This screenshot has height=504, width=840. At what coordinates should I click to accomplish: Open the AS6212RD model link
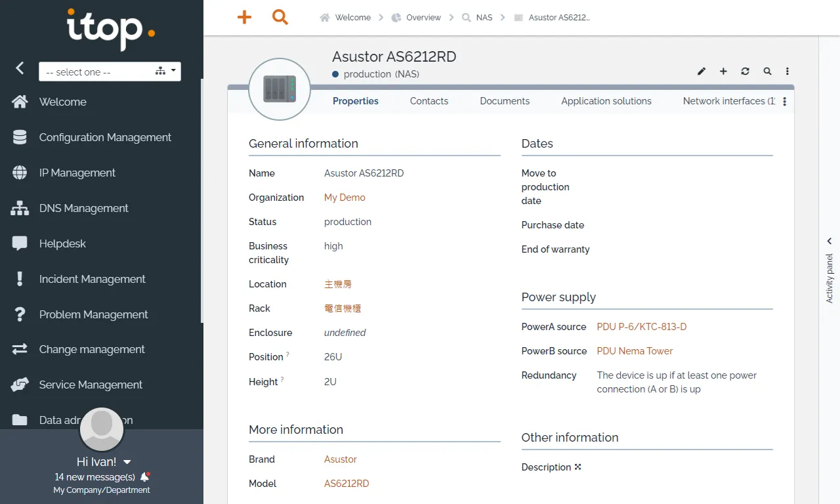pyautogui.click(x=346, y=484)
